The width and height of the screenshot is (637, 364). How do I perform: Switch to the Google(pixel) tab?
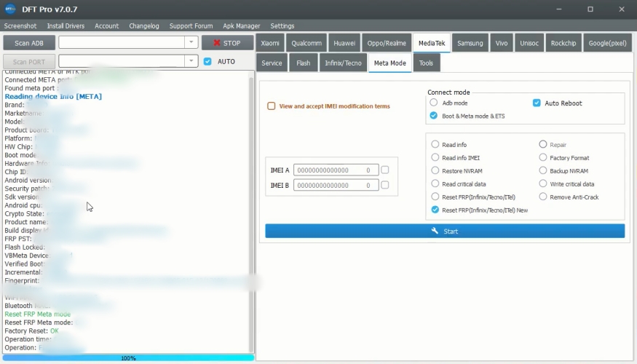coord(607,43)
